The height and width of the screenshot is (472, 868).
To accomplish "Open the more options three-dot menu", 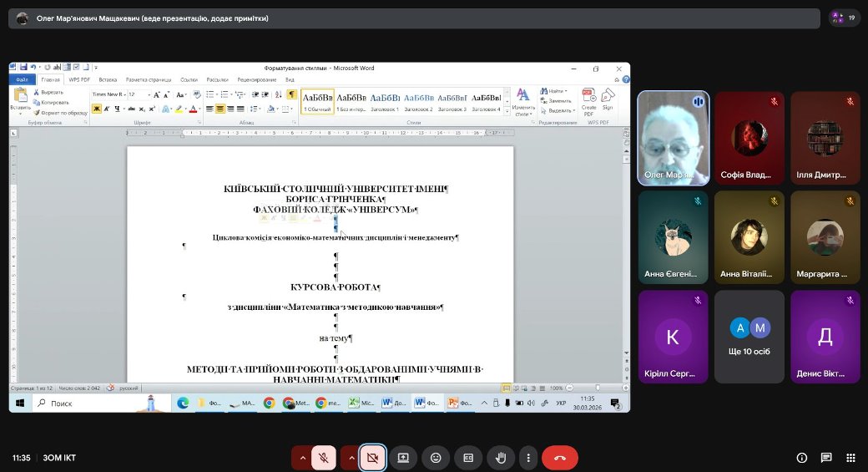I will [527, 458].
